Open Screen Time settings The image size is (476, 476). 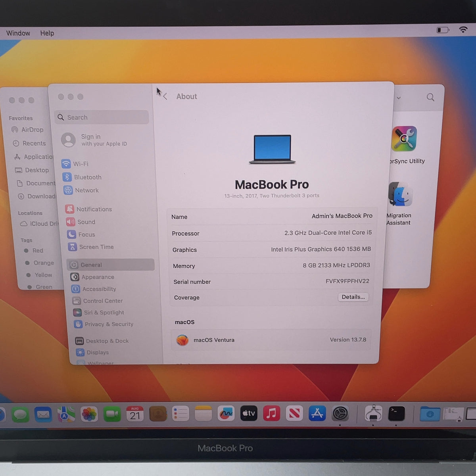[91, 247]
